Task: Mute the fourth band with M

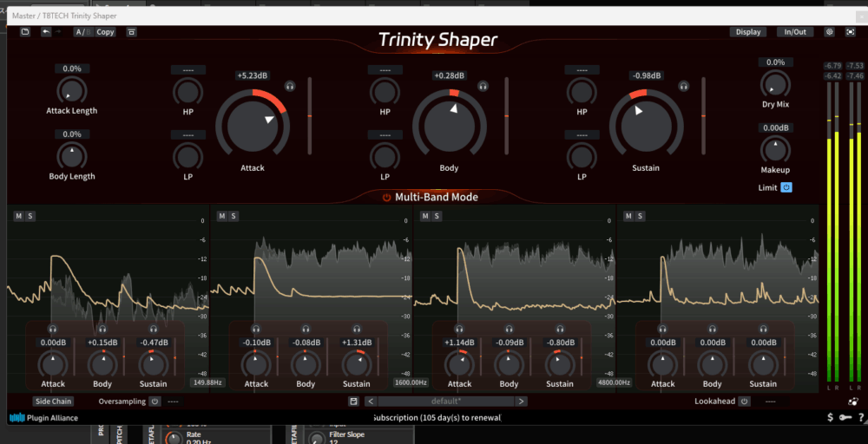Action: (628, 216)
